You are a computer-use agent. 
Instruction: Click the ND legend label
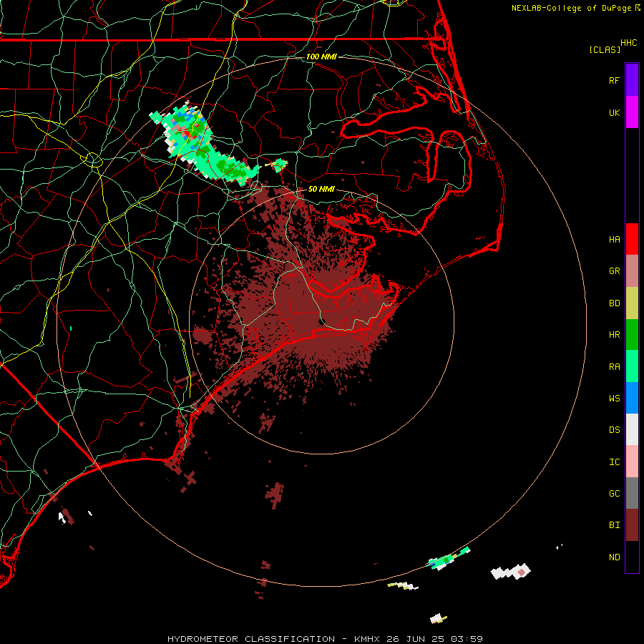tap(614, 557)
